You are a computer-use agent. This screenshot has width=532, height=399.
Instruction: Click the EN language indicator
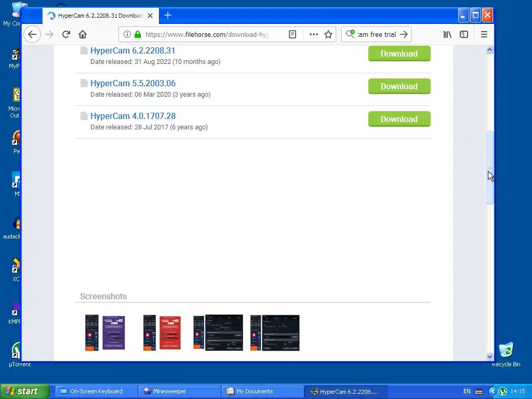pos(467,392)
